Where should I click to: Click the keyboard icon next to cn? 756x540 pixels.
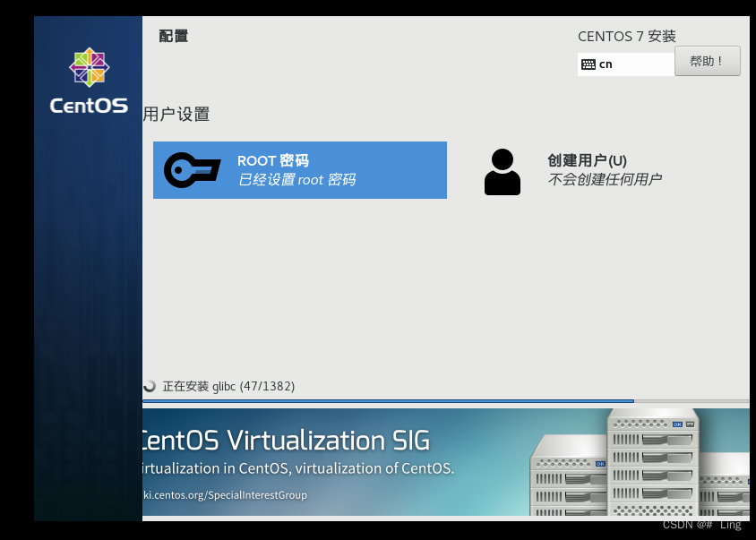click(588, 64)
